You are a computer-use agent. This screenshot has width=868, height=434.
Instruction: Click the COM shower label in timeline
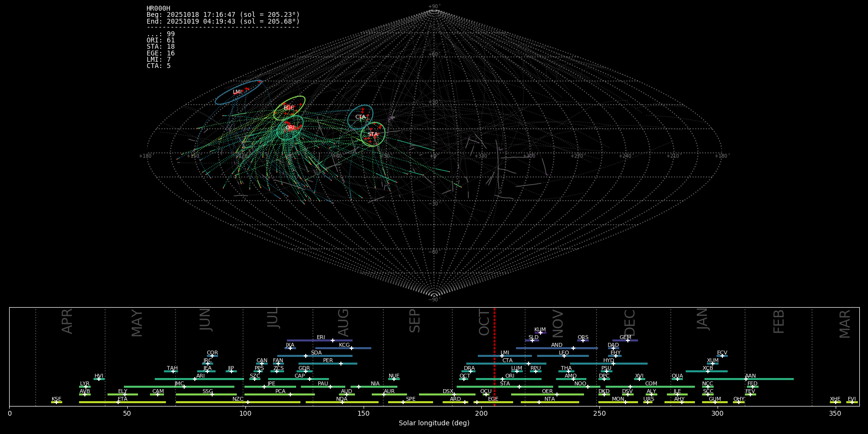point(651,384)
